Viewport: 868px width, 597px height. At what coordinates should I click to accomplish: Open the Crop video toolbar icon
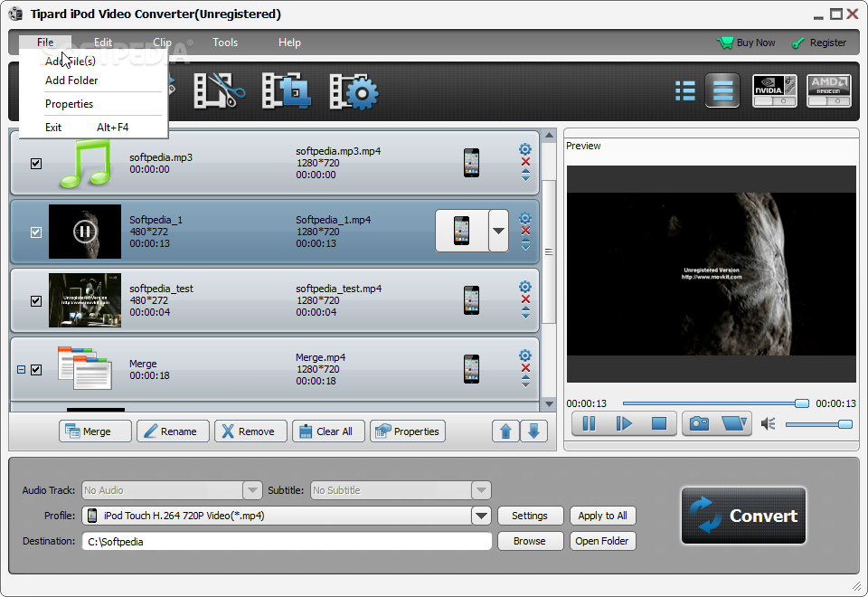(286, 90)
